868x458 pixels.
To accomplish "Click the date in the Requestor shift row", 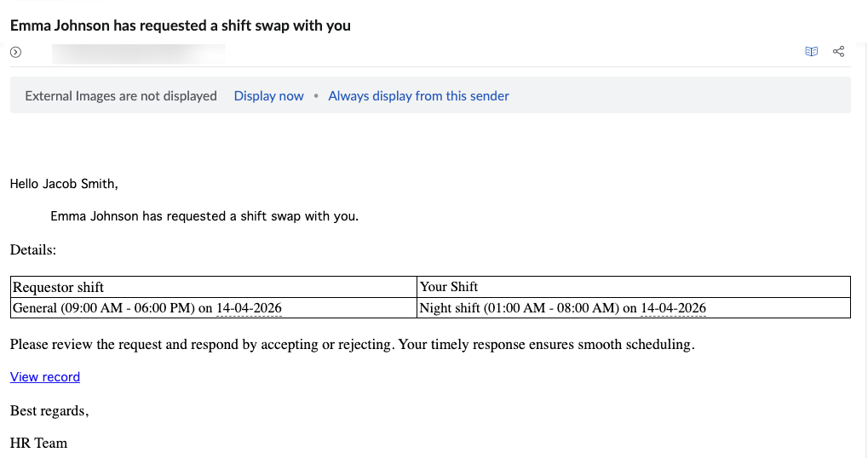I will 249,308.
